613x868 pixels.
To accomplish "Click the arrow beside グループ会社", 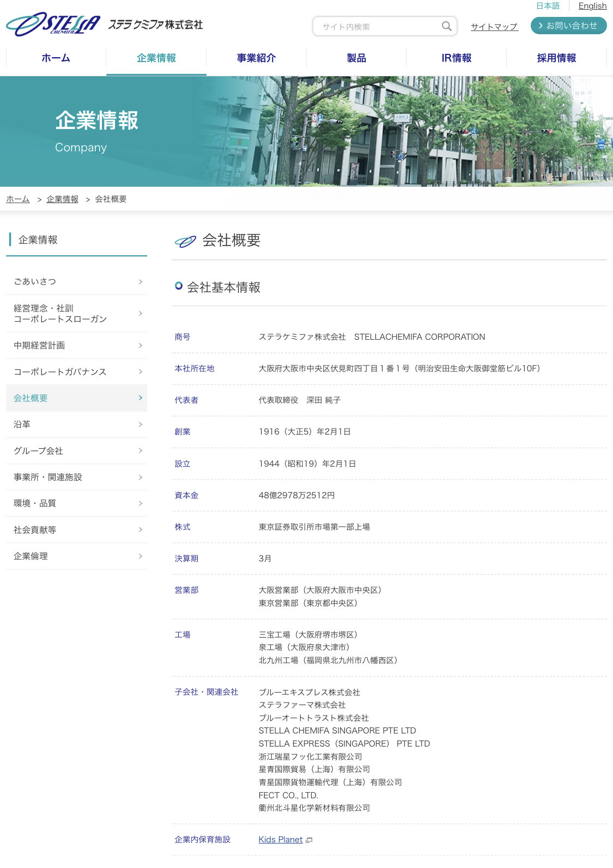I will pos(140,451).
